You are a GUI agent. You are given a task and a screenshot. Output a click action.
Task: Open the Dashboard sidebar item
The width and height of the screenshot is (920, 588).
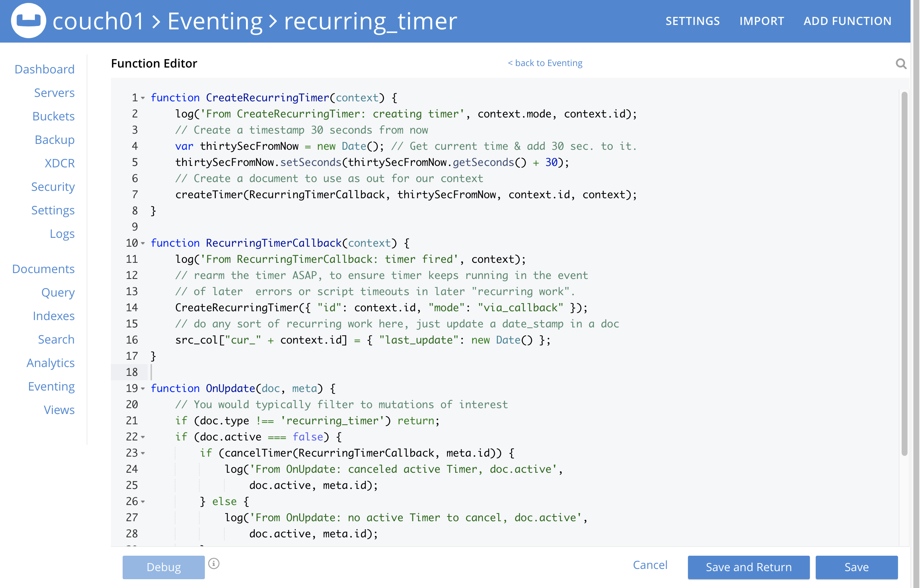coord(45,69)
